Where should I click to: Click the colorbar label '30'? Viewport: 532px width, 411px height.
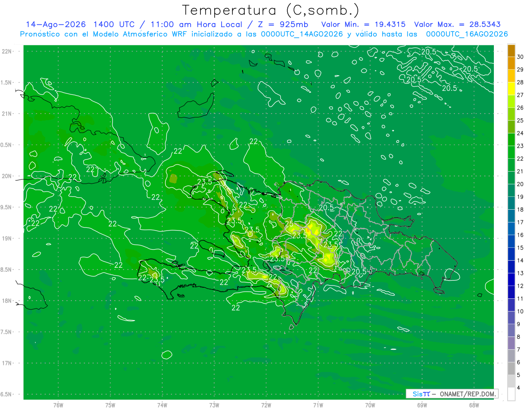(520, 57)
